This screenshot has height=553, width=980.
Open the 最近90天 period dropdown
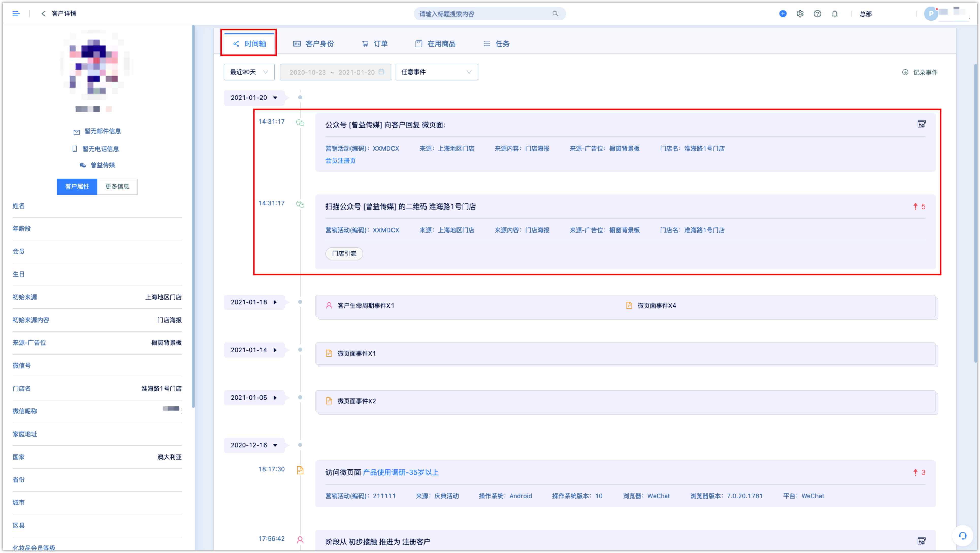click(x=249, y=72)
